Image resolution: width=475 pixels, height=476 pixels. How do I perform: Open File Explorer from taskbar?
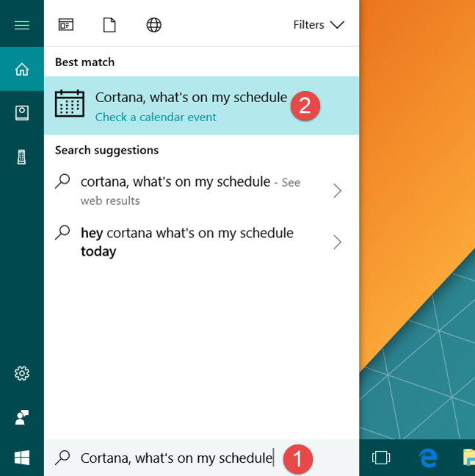click(x=469, y=458)
